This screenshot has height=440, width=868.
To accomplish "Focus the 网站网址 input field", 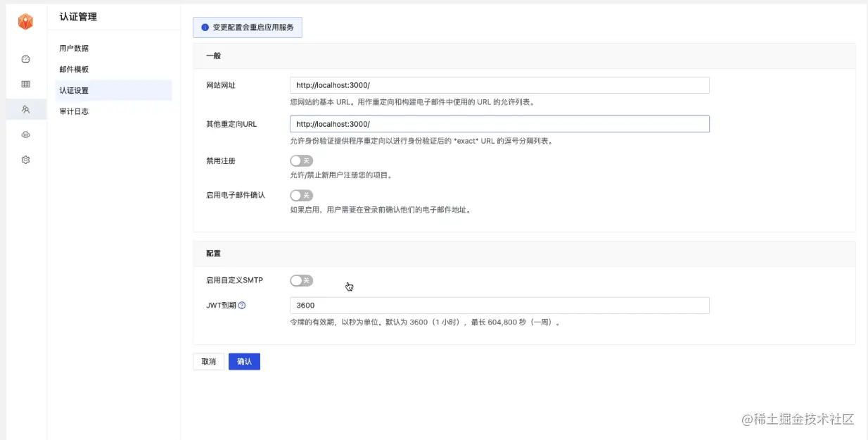I will [x=499, y=85].
